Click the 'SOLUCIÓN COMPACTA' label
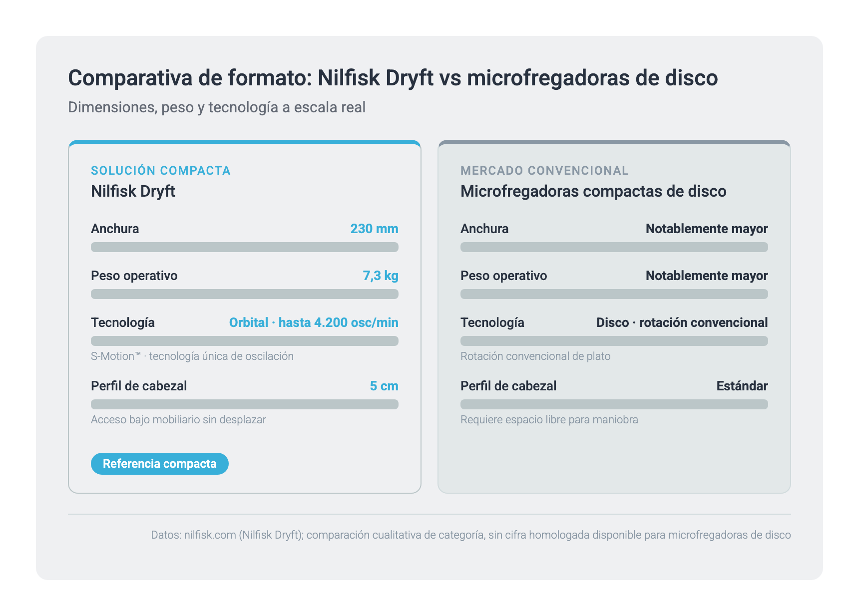859x616 pixels. [x=161, y=171]
